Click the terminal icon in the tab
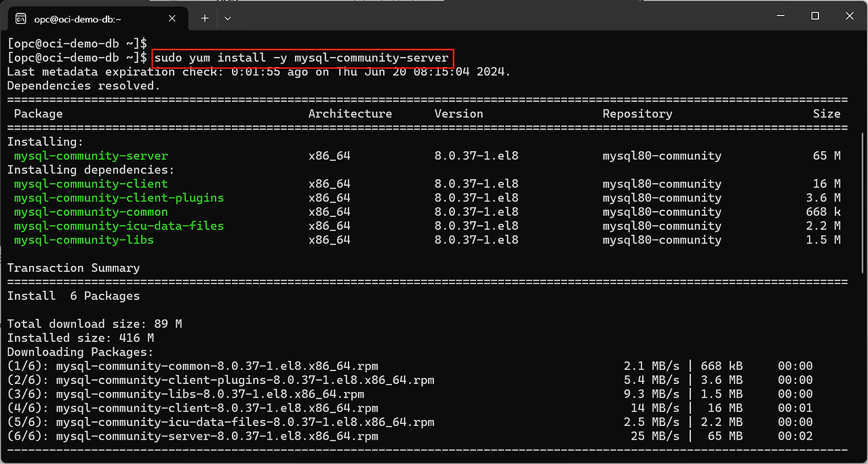Screen dimensions: 868x464 coord(21,18)
